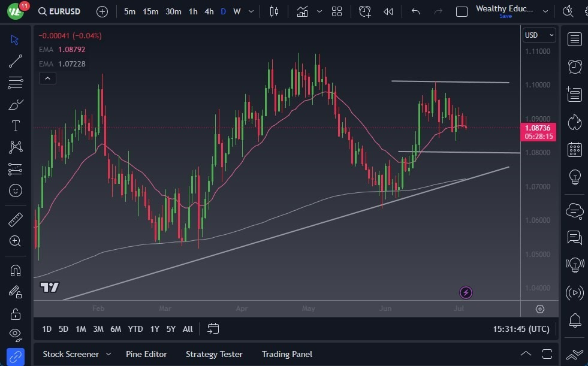The image size is (588, 366).
Task: Hide all drawings with the eye toggle
Action: click(16, 334)
